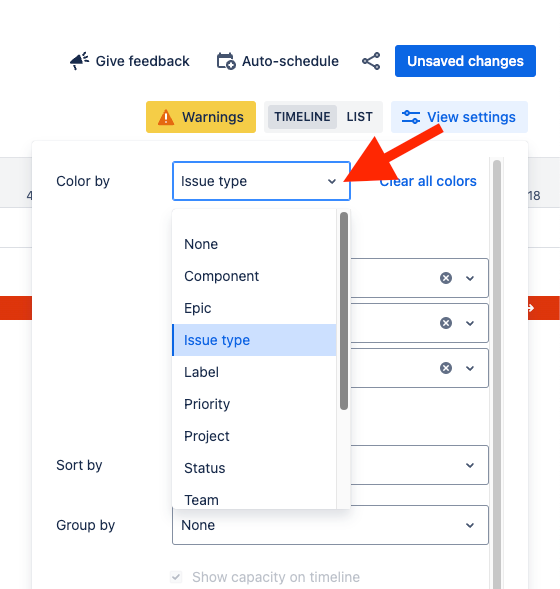The image size is (560, 589).
Task: Switch to TIMELINE view
Action: coord(302,117)
